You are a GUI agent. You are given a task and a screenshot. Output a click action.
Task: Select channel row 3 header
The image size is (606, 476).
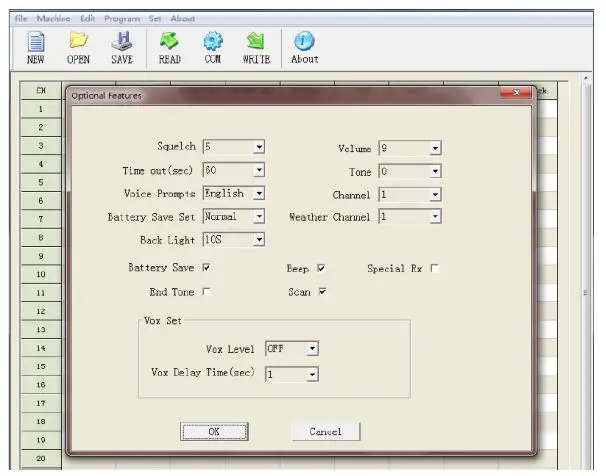(x=41, y=146)
